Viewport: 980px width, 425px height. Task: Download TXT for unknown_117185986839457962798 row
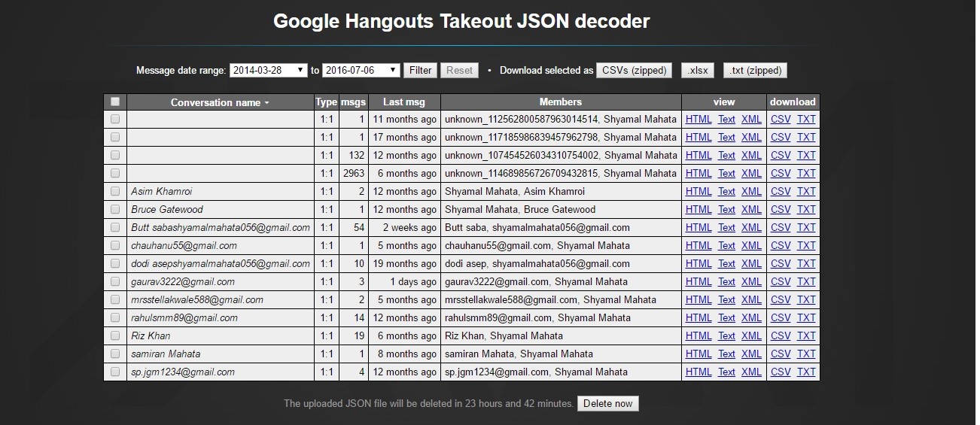pos(806,137)
